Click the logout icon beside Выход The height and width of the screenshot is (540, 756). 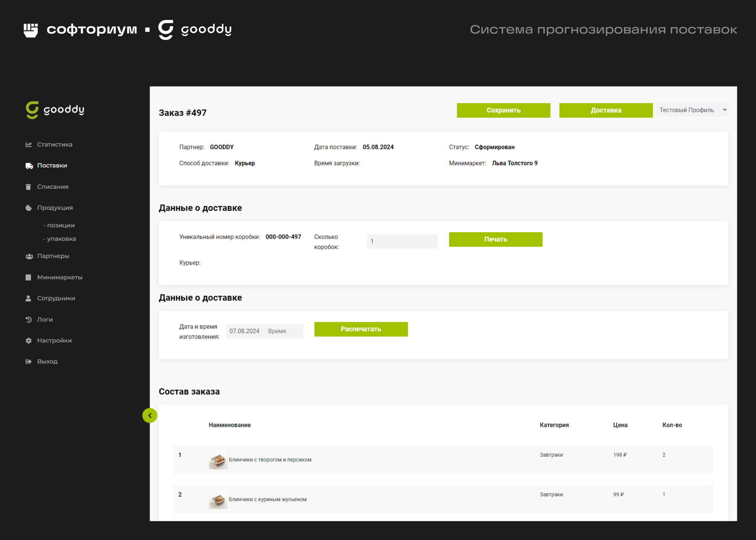tap(29, 361)
